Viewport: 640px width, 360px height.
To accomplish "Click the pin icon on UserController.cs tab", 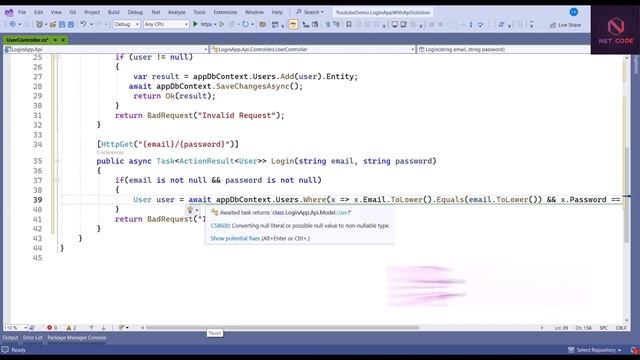I will pos(55,40).
